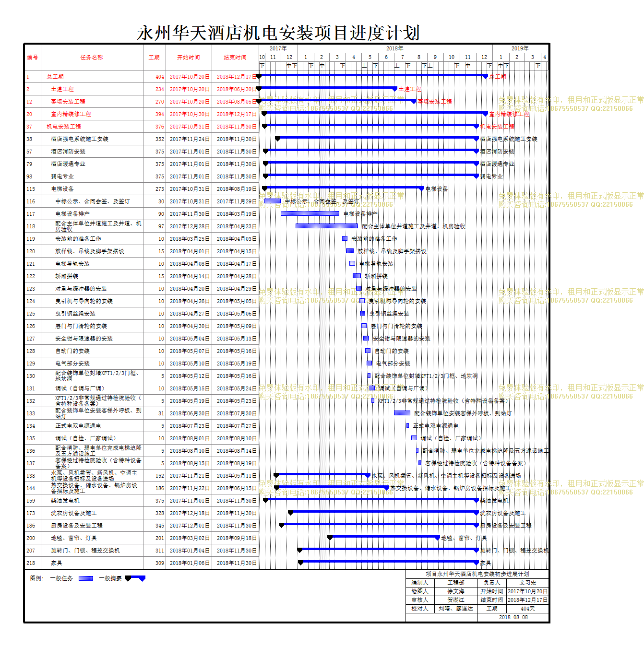Image resolution: width=644 pixels, height=646 pixels.
Task: Select the 曳引钢丝绳安装 table cell
Action: click(x=92, y=314)
